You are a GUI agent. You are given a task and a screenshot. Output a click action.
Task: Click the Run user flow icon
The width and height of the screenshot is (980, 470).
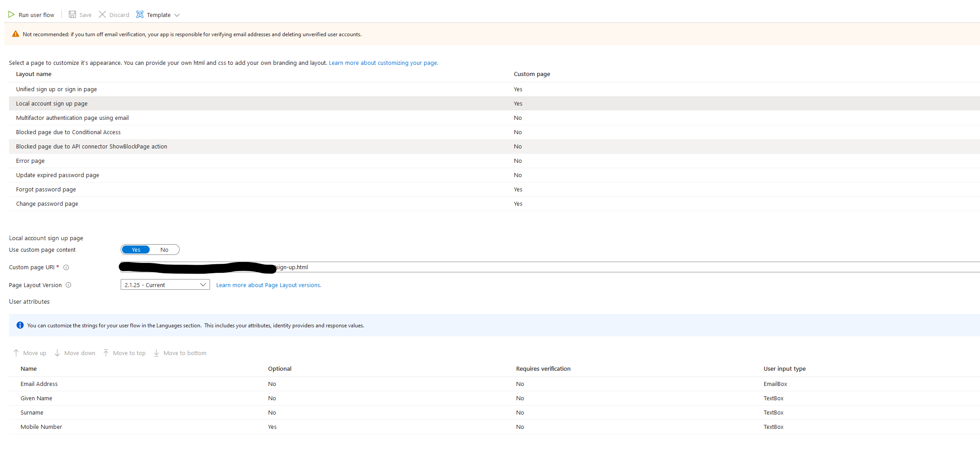(x=11, y=14)
